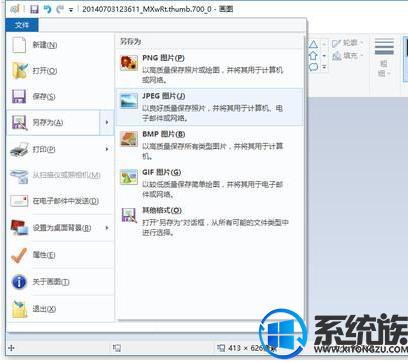Choose 保存(S) from the file menu
The width and height of the screenshot is (408, 362).
60,97
